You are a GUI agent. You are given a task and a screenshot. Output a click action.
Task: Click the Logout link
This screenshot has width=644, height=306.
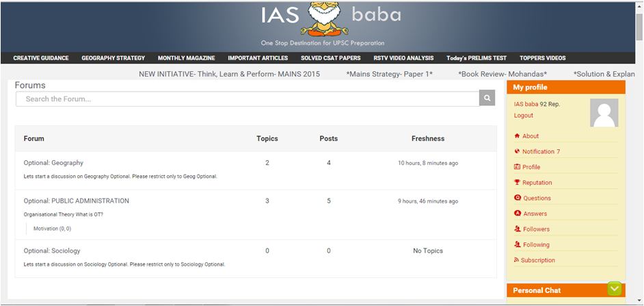pos(524,116)
